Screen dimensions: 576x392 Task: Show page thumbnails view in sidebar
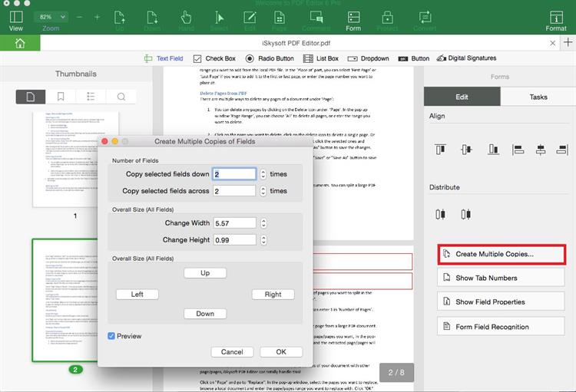click(x=31, y=97)
